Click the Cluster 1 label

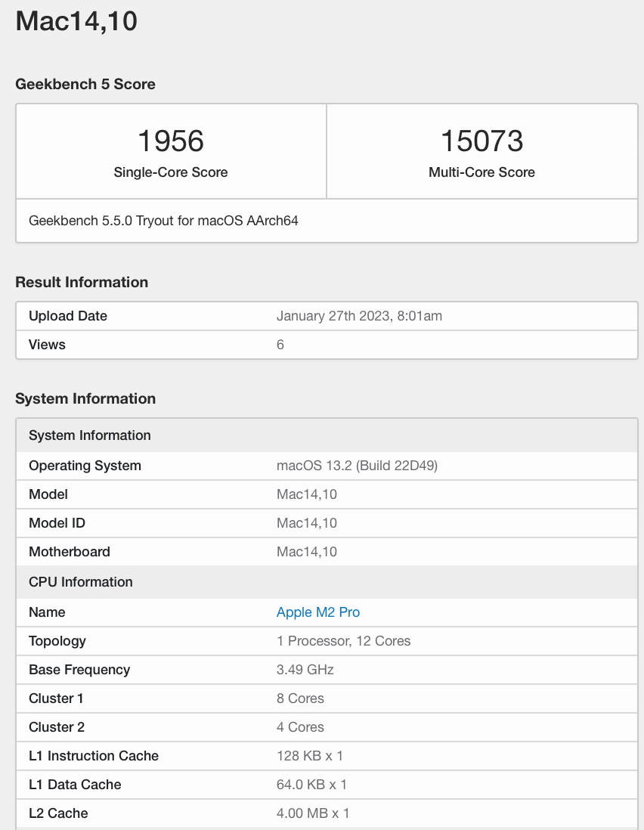(56, 698)
